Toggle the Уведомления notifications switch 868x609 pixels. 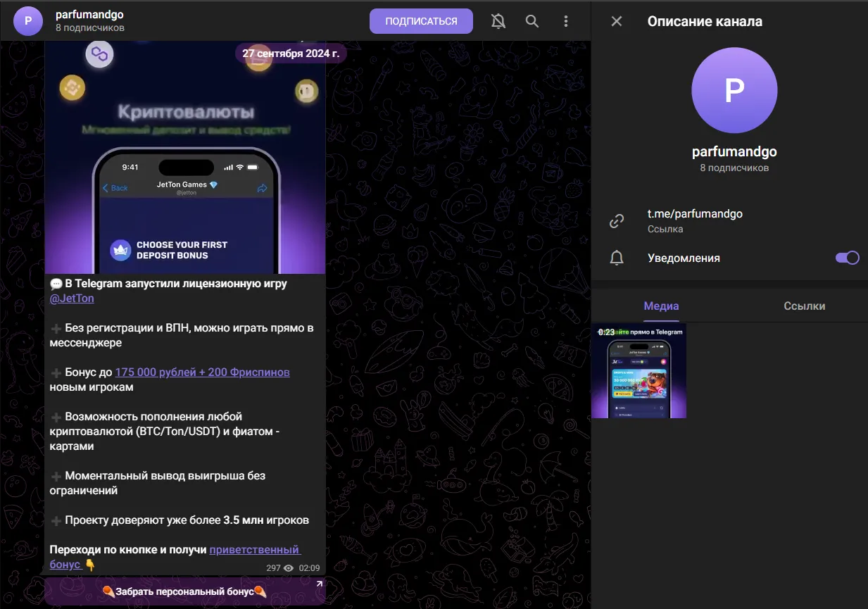click(848, 258)
